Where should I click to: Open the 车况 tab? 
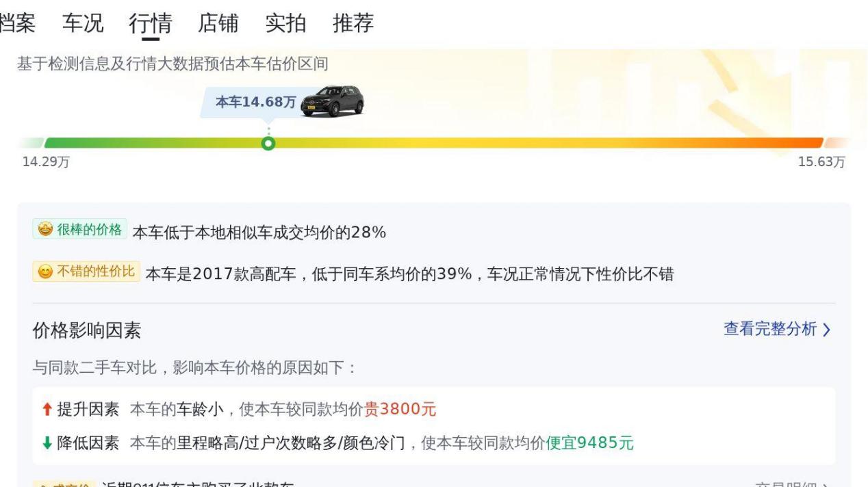coord(83,23)
